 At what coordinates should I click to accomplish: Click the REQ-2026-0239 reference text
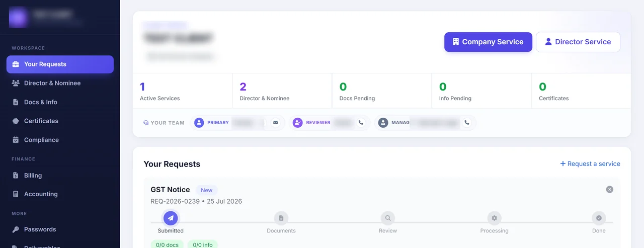pyautogui.click(x=175, y=201)
